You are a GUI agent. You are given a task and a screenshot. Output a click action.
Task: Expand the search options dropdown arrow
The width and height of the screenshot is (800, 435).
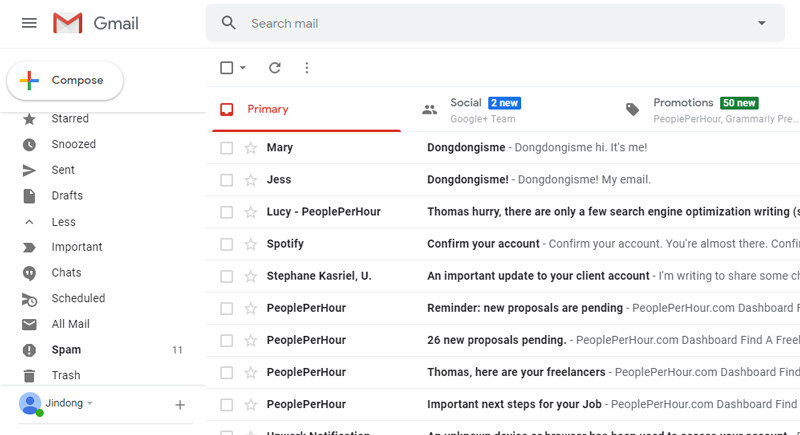click(x=762, y=23)
